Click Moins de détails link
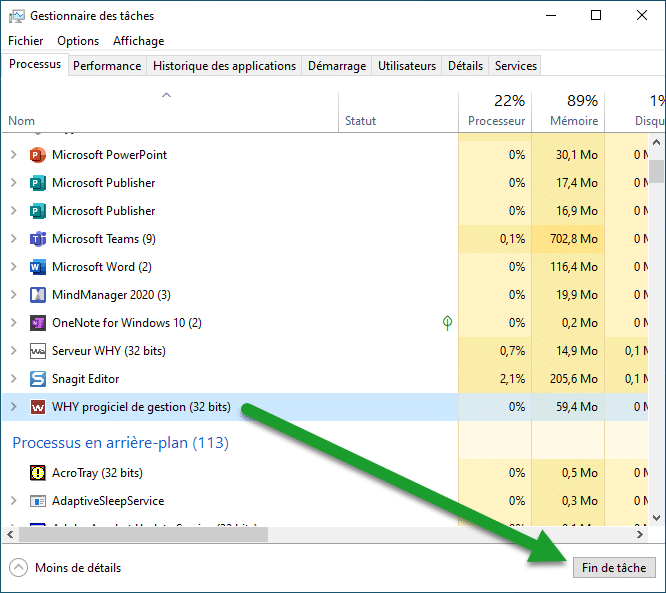 point(78,568)
